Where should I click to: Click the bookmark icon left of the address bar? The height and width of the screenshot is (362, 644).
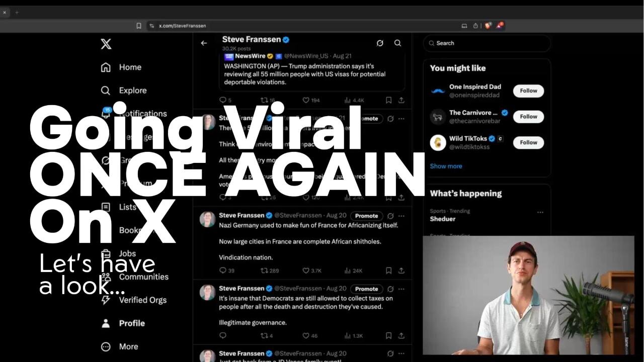pos(139,26)
